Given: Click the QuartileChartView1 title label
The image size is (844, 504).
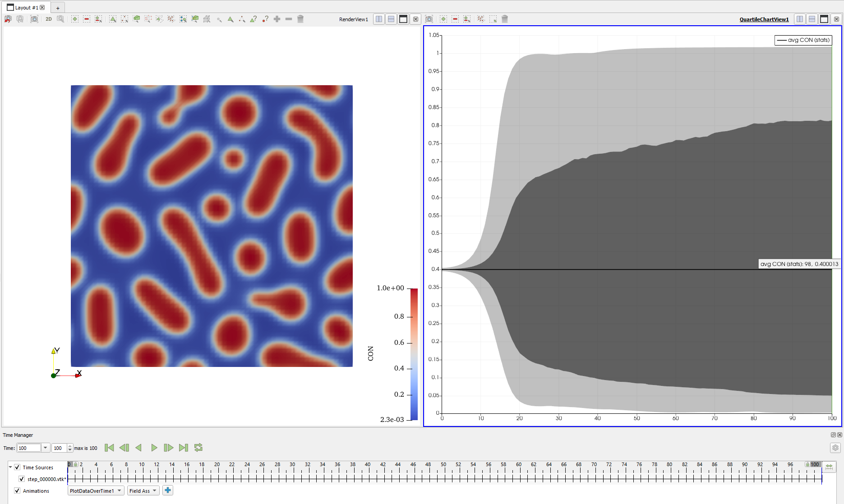Looking at the screenshot, I should [x=764, y=19].
